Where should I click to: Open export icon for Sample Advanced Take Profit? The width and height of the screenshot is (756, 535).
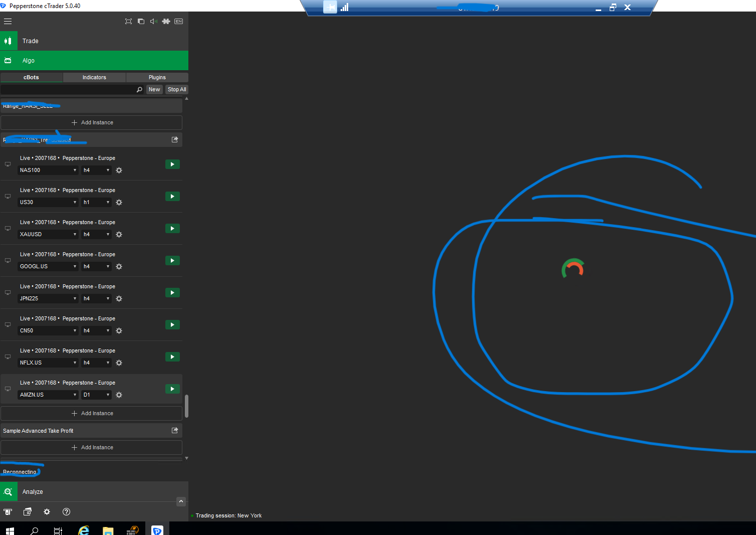tap(175, 430)
